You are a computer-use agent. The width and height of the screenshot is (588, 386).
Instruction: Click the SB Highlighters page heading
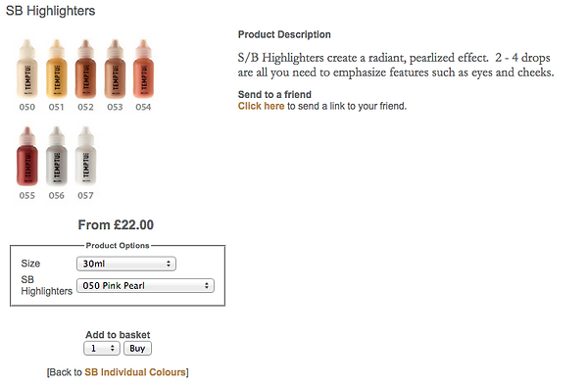tap(50, 11)
